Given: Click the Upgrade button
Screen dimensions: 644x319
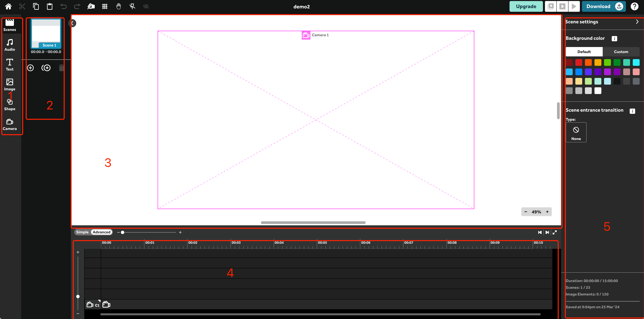Looking at the screenshot, I should 526,7.
